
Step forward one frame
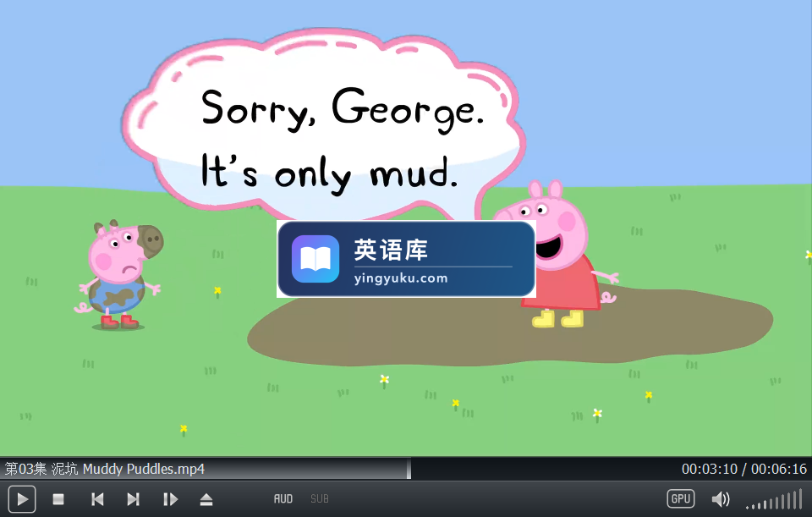(170, 499)
